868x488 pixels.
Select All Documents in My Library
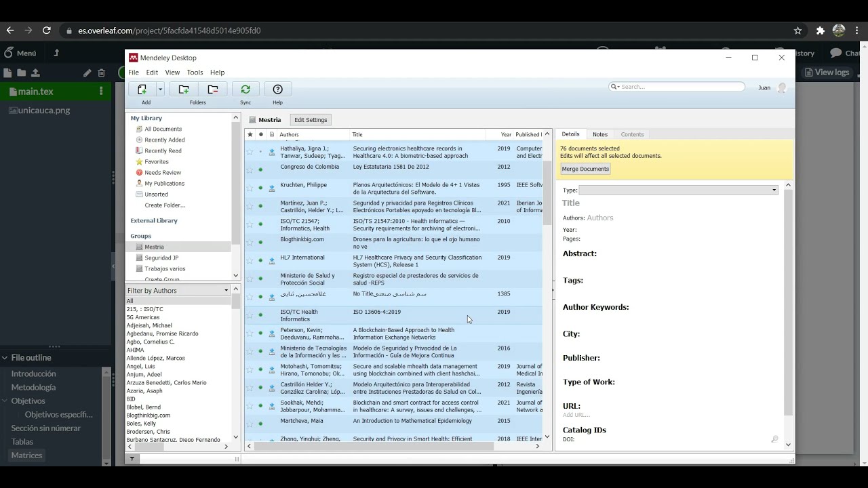[163, 129]
